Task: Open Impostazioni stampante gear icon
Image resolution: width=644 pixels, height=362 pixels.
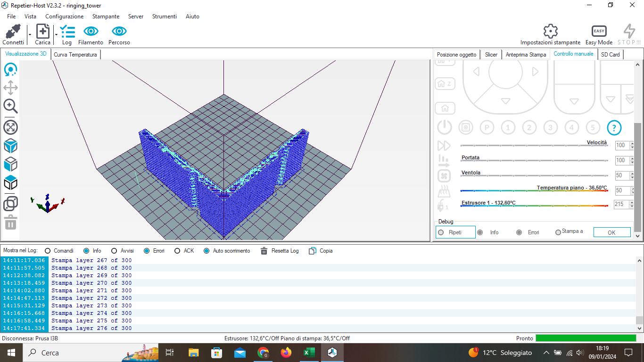Action: tap(550, 32)
